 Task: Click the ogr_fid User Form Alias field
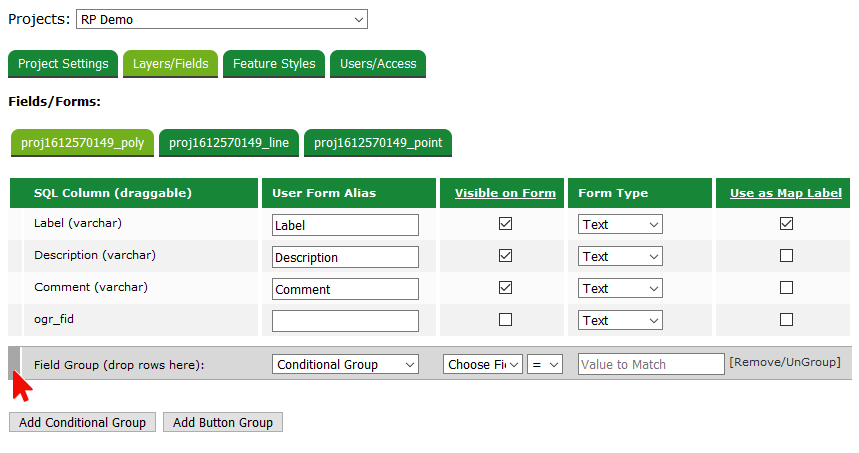click(345, 321)
